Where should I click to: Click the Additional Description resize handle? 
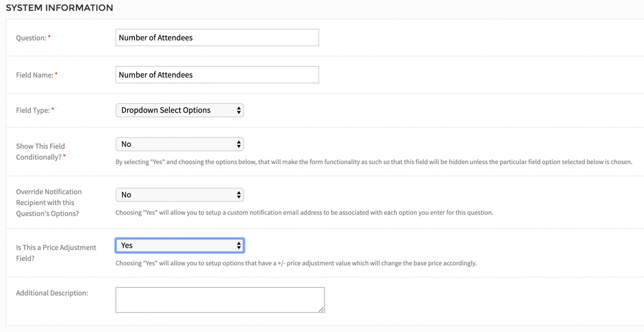click(321, 310)
